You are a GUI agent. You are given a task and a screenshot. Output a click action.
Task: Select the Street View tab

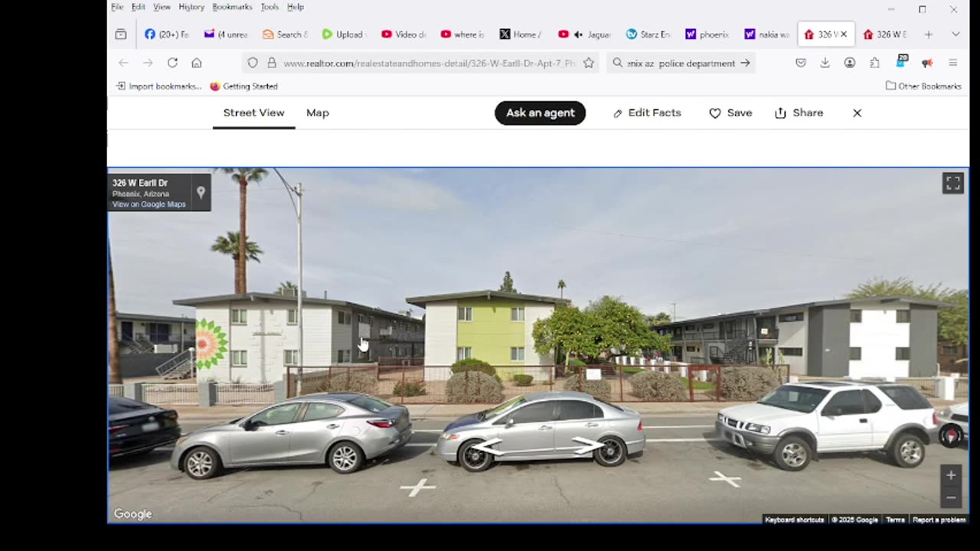click(253, 112)
